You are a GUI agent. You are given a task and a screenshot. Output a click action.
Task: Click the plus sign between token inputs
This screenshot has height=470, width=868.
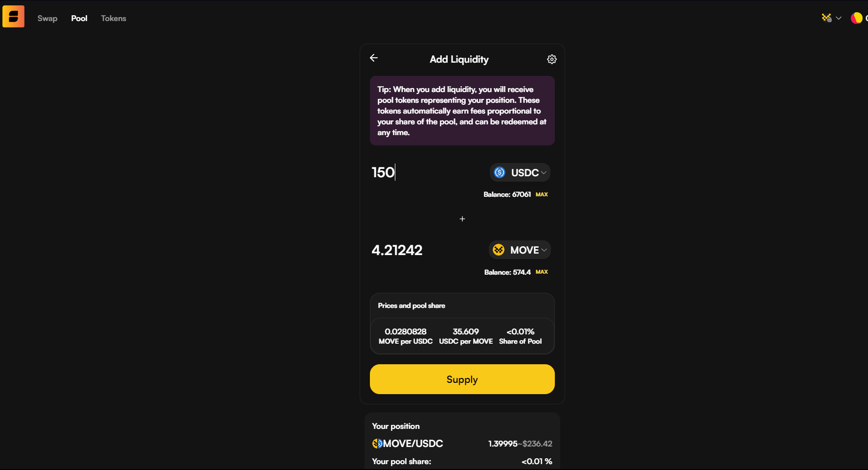[462, 219]
